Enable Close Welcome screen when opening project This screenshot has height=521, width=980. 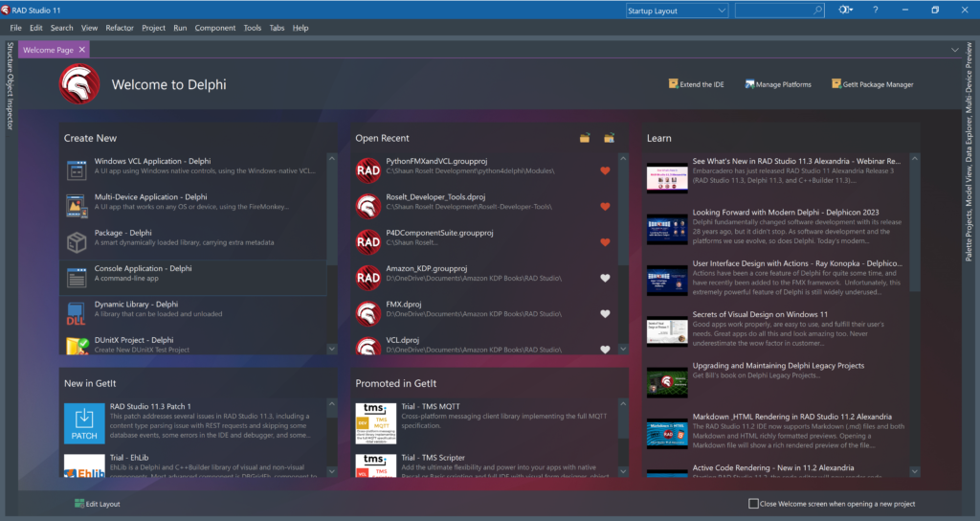[753, 504]
